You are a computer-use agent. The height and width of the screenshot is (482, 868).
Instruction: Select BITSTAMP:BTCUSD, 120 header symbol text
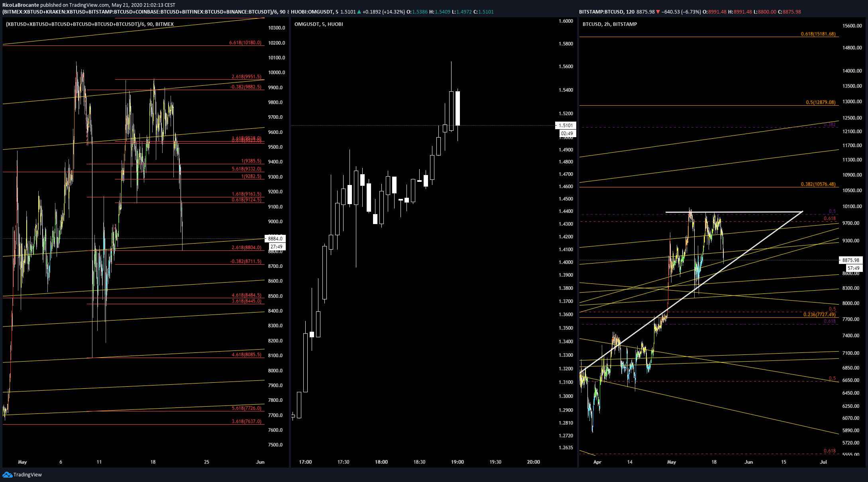(607, 12)
